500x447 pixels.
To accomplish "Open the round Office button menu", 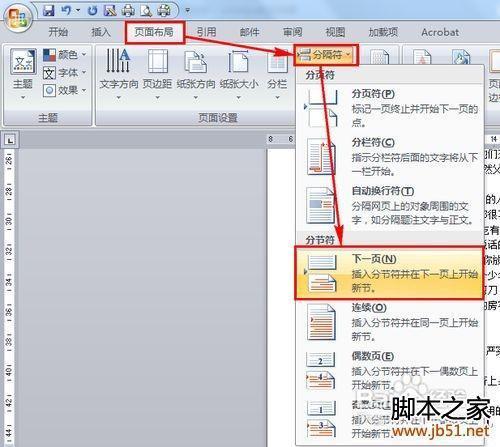I will (18, 17).
